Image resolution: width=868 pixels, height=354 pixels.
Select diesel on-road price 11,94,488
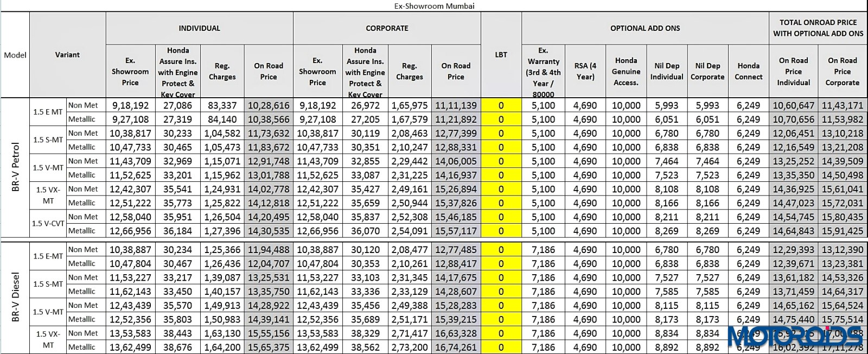tap(269, 250)
